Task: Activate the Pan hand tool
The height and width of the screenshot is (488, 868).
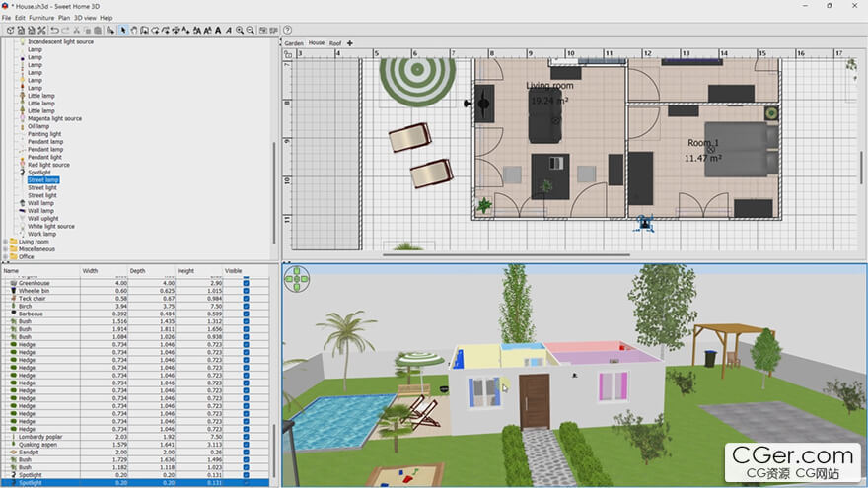Action: [x=134, y=30]
